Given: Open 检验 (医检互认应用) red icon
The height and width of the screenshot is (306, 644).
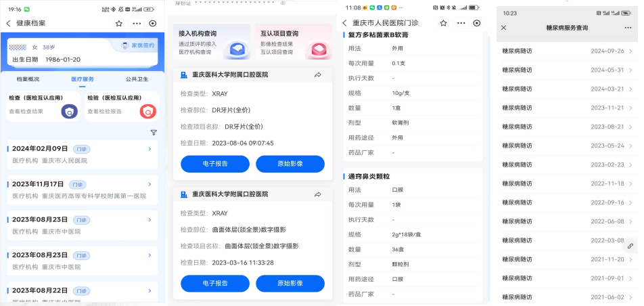Looking at the screenshot, I should point(147,112).
